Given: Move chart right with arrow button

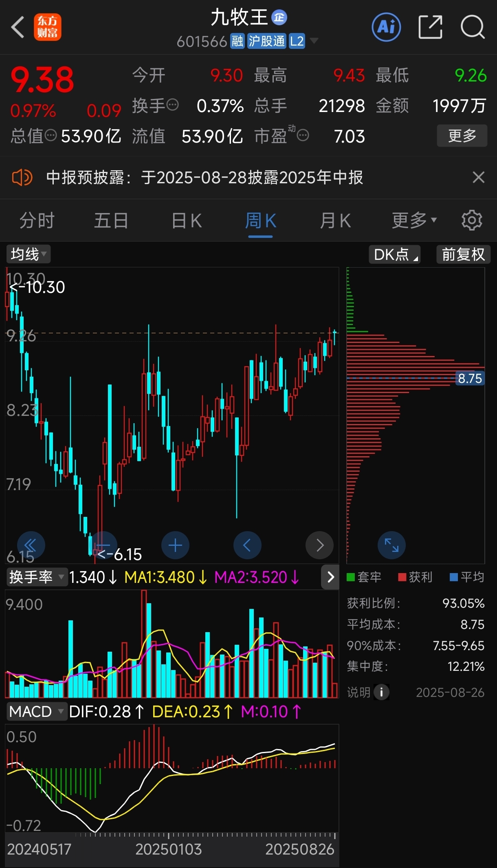Looking at the screenshot, I should [320, 545].
